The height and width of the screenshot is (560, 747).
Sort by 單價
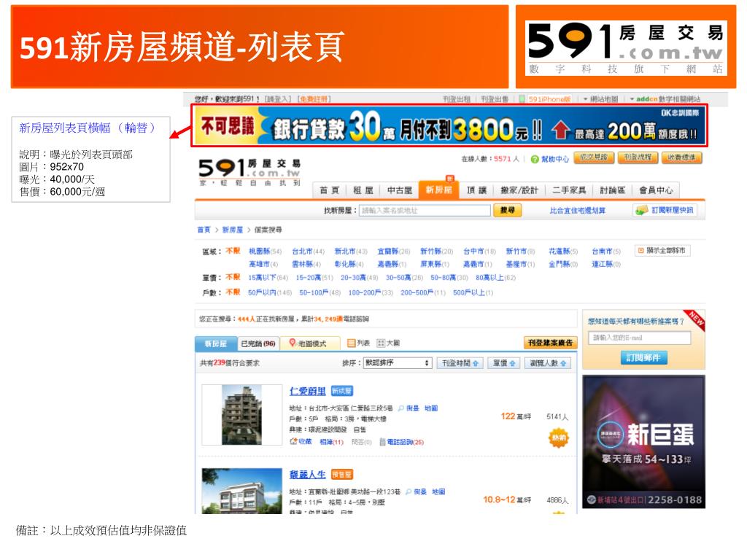(504, 363)
